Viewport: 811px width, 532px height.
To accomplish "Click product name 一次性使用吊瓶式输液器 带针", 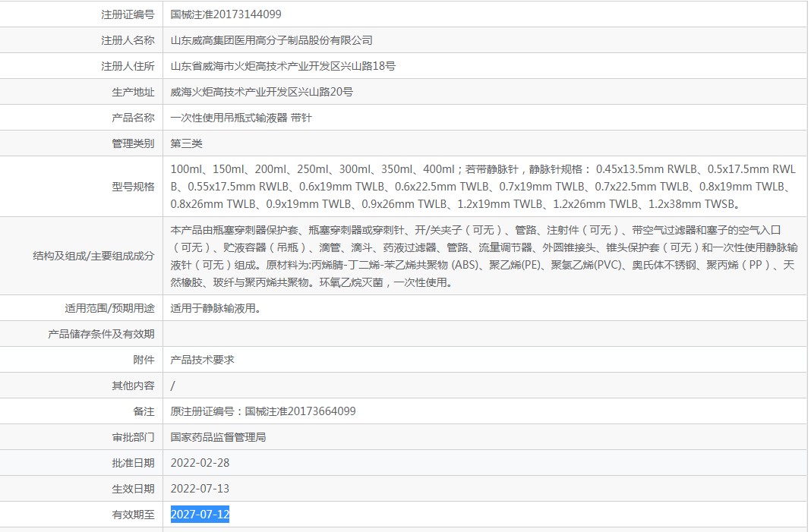I will (x=241, y=118).
